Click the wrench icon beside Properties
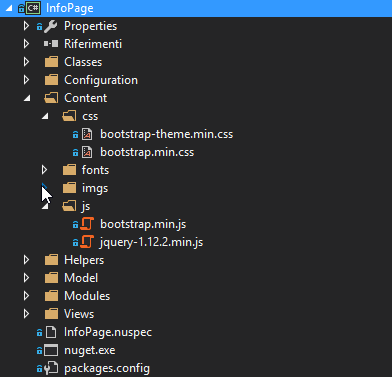The width and height of the screenshot is (392, 377). coord(51,26)
